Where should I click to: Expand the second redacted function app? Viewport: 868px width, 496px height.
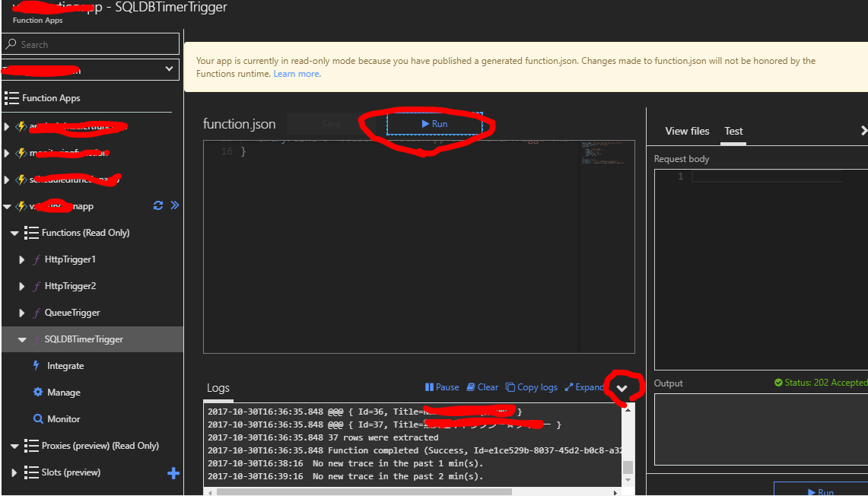point(7,153)
